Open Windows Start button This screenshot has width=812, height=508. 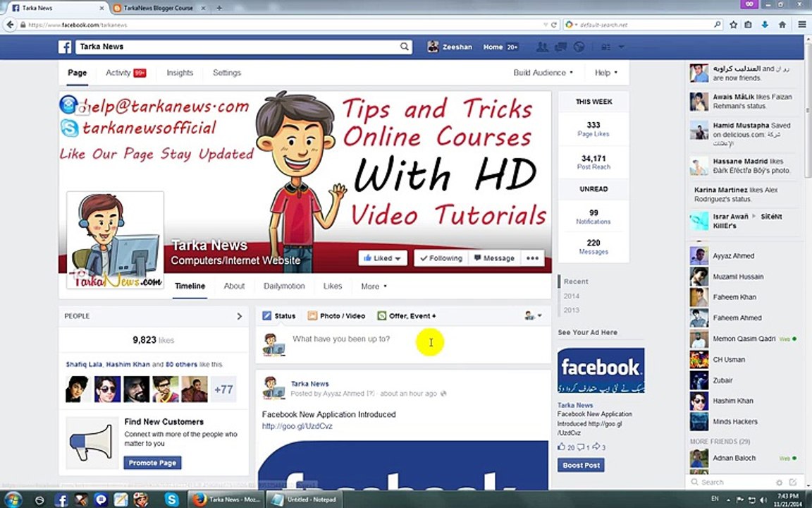pos(13,500)
